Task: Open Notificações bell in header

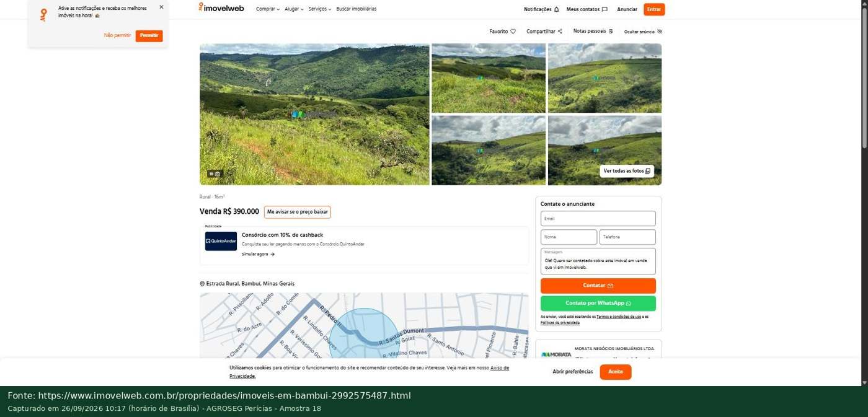Action: click(x=541, y=9)
